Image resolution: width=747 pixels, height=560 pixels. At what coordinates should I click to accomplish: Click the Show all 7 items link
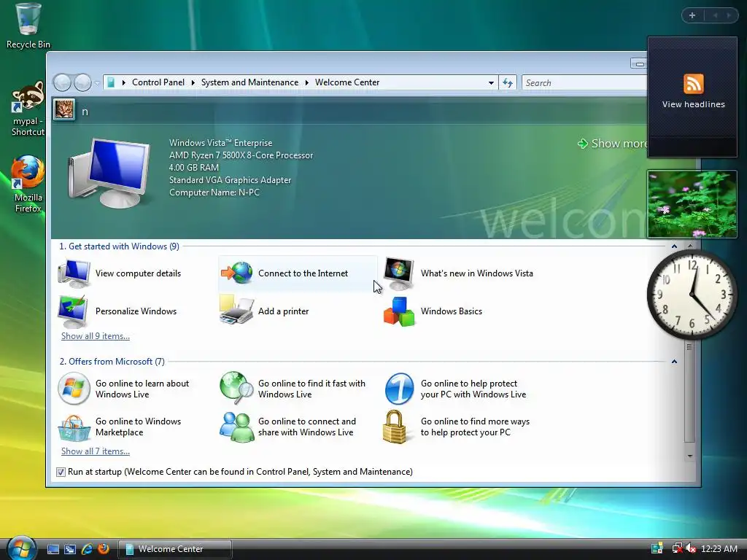[x=96, y=451]
